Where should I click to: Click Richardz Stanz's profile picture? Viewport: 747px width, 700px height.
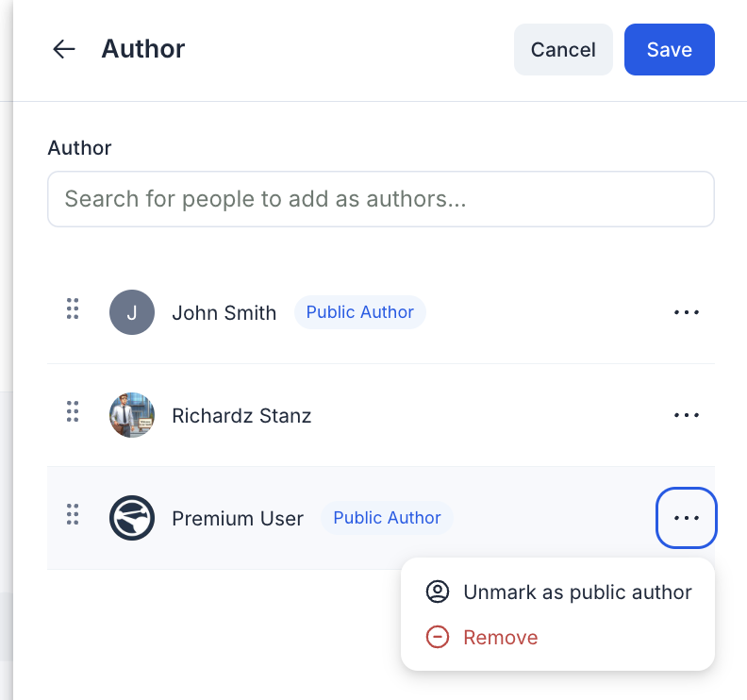click(x=132, y=415)
